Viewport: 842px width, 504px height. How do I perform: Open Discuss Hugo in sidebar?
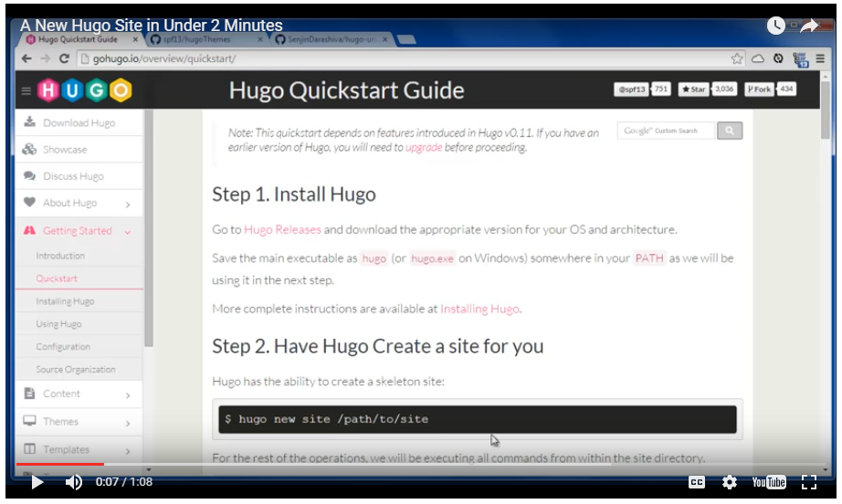point(79,176)
